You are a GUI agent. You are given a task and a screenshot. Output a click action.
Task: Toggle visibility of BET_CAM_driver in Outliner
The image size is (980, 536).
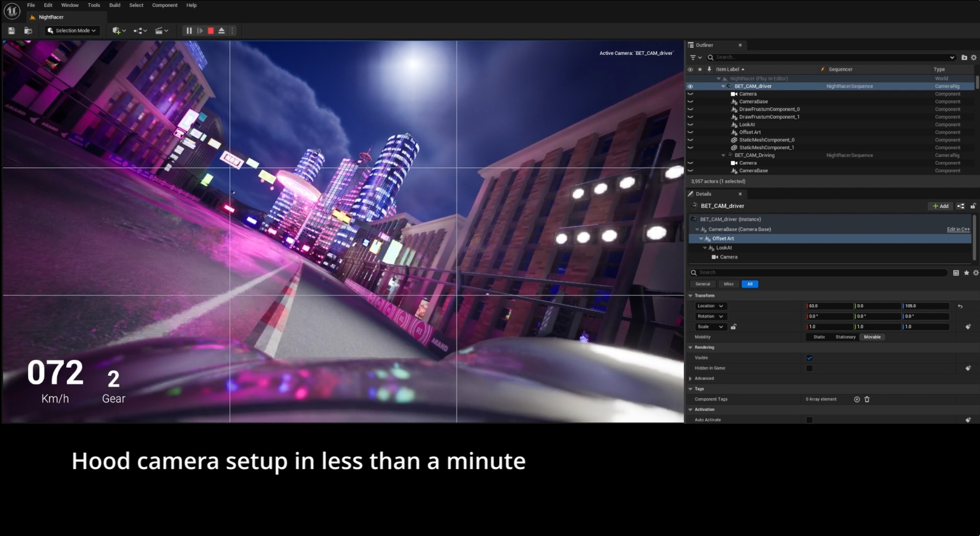click(690, 86)
